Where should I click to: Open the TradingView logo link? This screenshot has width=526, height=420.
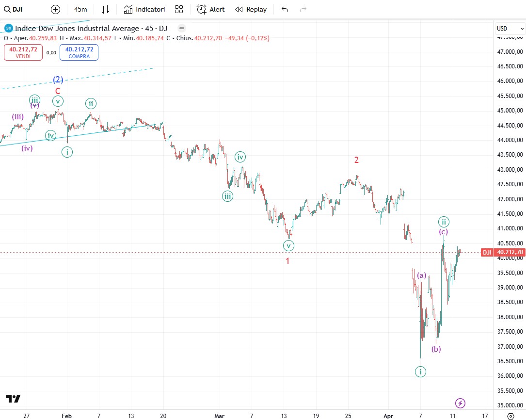[13, 399]
